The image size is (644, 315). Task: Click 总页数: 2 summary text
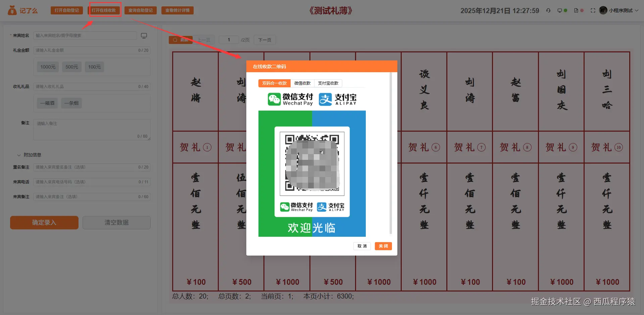pyautogui.click(x=235, y=296)
